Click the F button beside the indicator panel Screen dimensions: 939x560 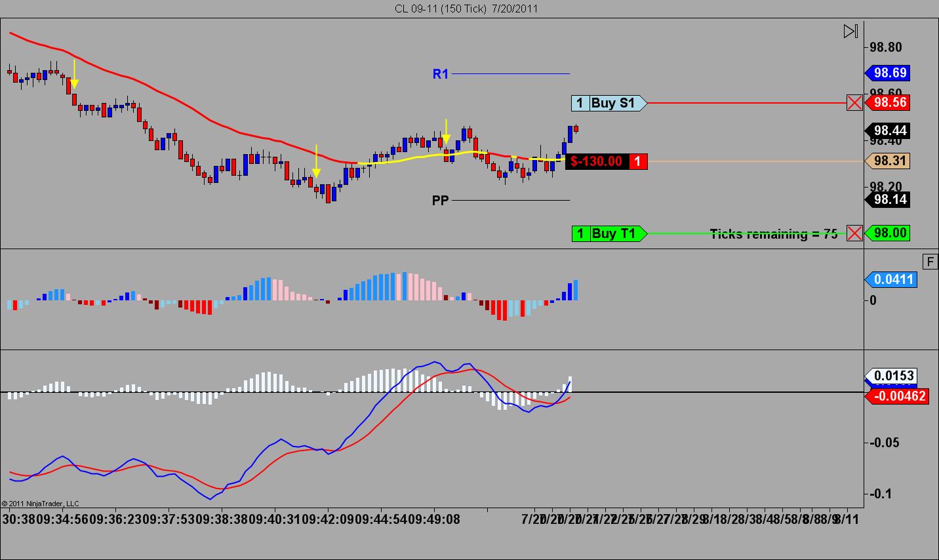[930, 262]
